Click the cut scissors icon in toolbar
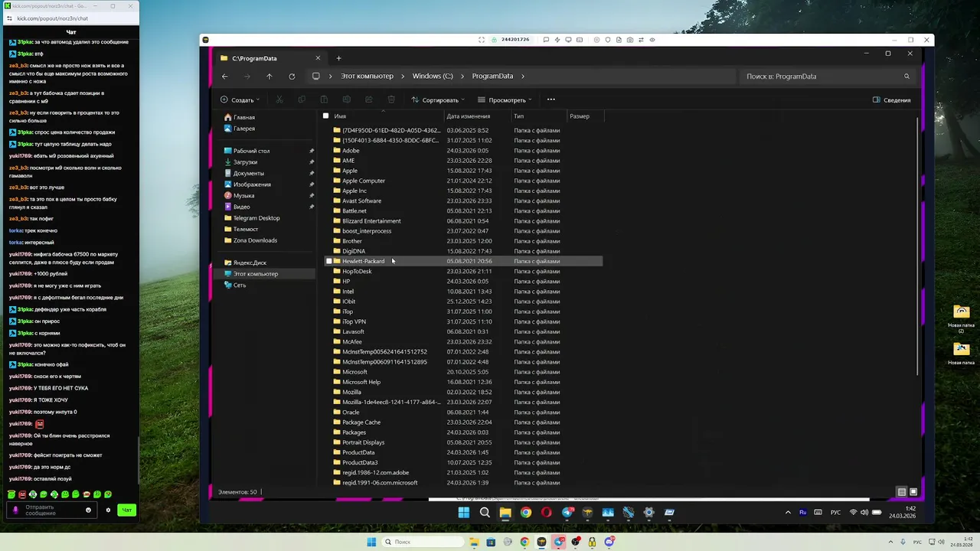 point(279,99)
